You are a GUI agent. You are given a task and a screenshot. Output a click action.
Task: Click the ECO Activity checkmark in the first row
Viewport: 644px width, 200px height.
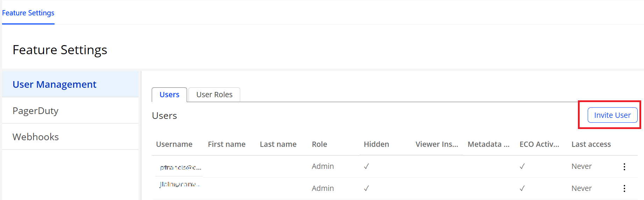522,166
